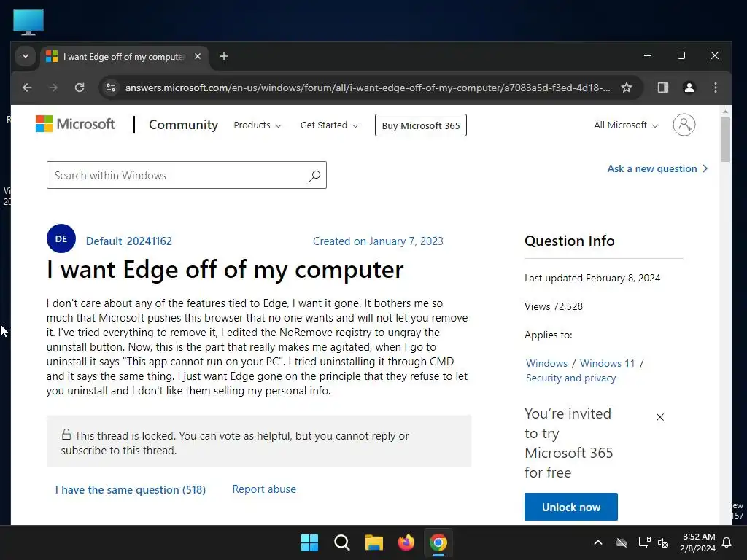Close the Edge question tab
The image size is (747, 560).
point(198,56)
